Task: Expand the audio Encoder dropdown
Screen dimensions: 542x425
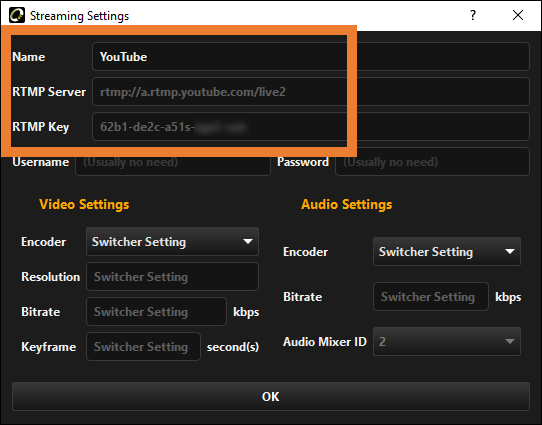Action: point(447,252)
